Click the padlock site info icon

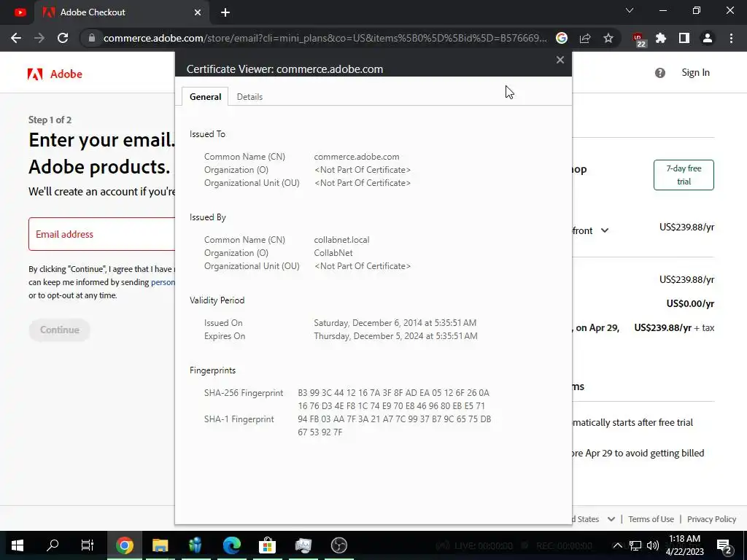coord(92,38)
